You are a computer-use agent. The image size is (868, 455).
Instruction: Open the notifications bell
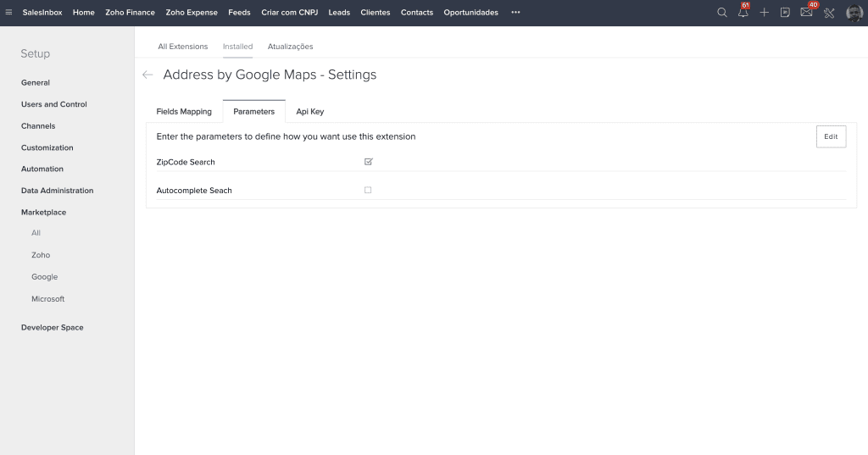(743, 13)
